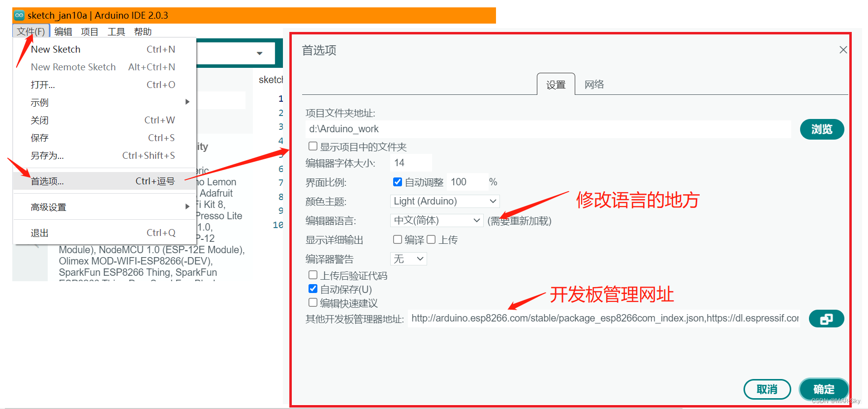Click the 编辑器字体大小 field showing 14
The height and width of the screenshot is (409, 868).
pos(411,163)
